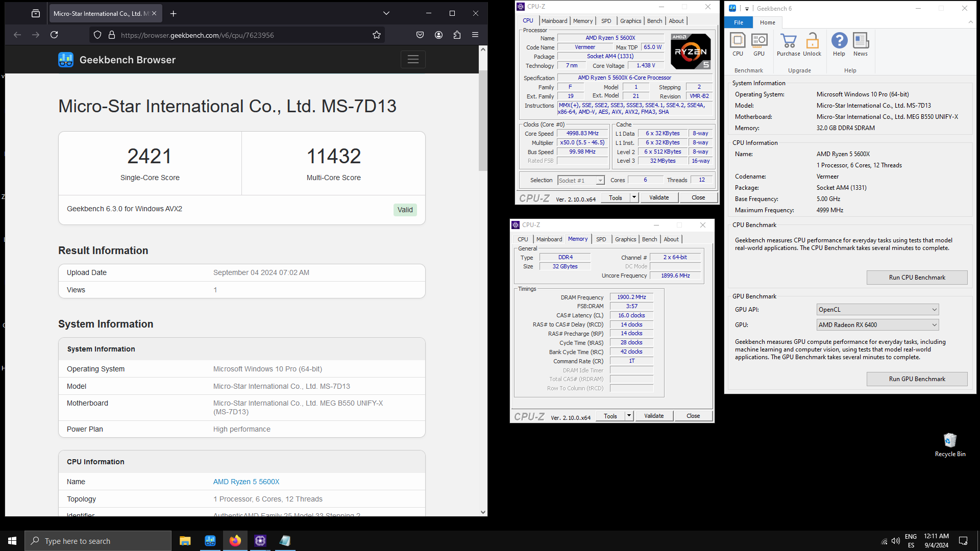This screenshot has width=980, height=551.
Task: Open the Socket #1 selection dropdown
Action: [581, 181]
